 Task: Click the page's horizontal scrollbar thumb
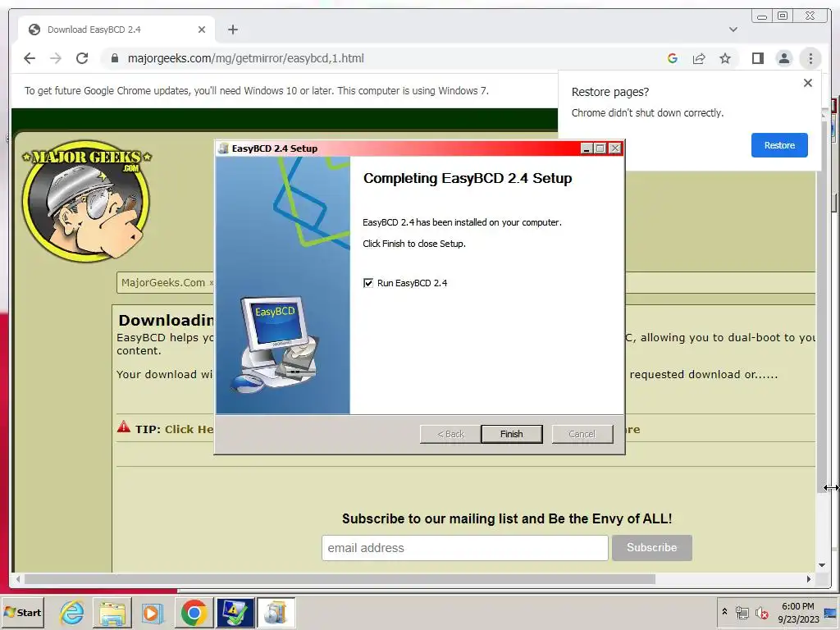click(340, 579)
